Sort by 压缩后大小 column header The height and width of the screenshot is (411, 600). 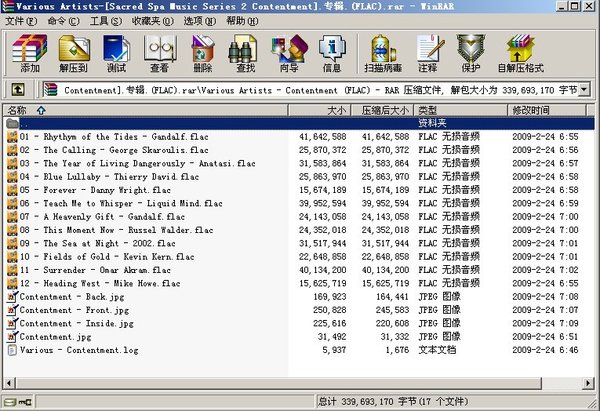pyautogui.click(x=382, y=111)
